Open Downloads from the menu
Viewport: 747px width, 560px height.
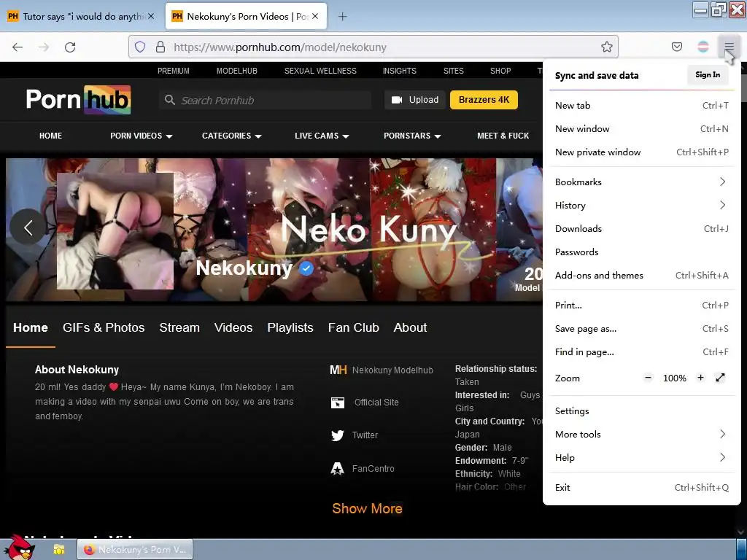[x=642, y=228]
